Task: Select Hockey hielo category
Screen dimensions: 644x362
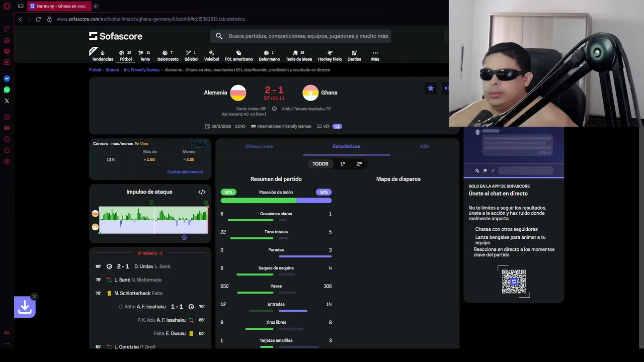Action: coord(330,56)
